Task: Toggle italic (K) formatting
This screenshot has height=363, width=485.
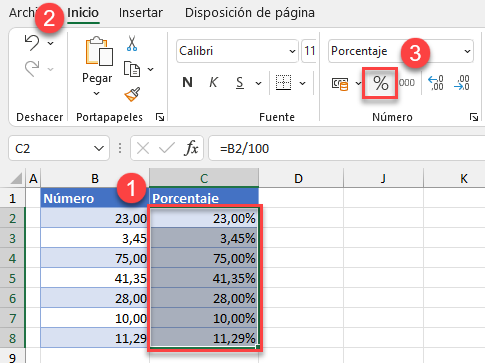Action: pos(213,82)
